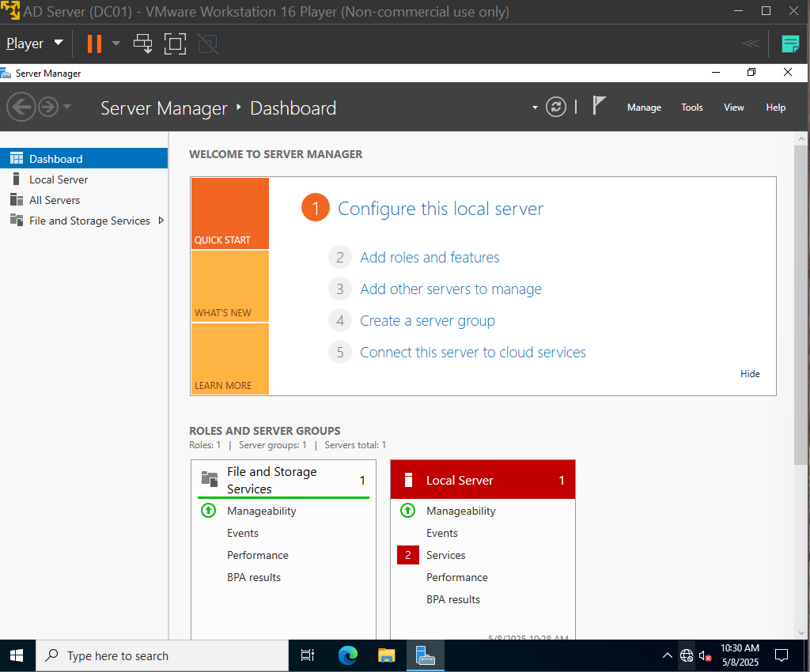Open the VMware Player menu

click(x=35, y=43)
